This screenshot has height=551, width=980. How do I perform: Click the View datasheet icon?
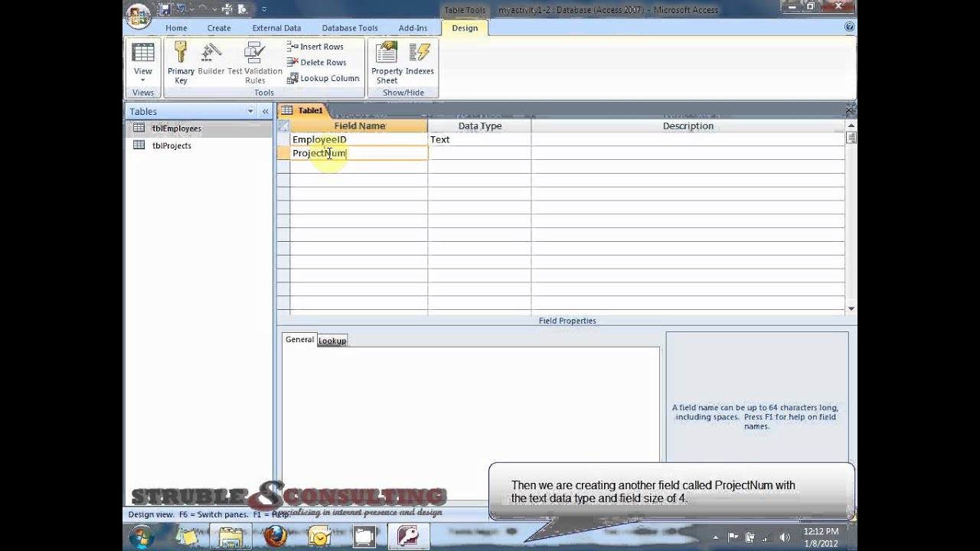[x=143, y=53]
